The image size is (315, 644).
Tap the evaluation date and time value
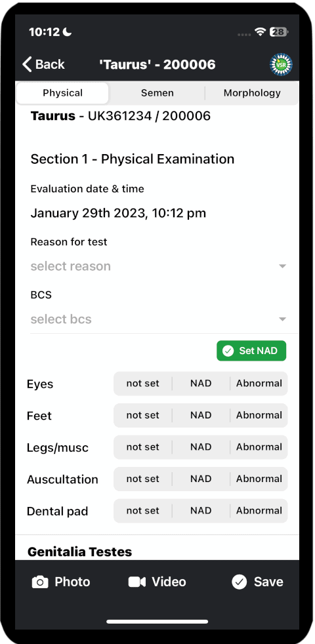click(x=118, y=213)
